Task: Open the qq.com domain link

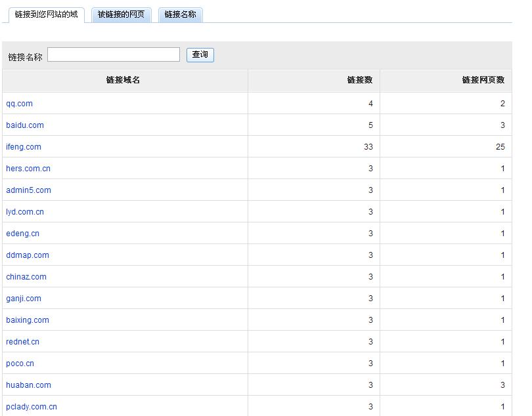Action: pyautogui.click(x=19, y=104)
